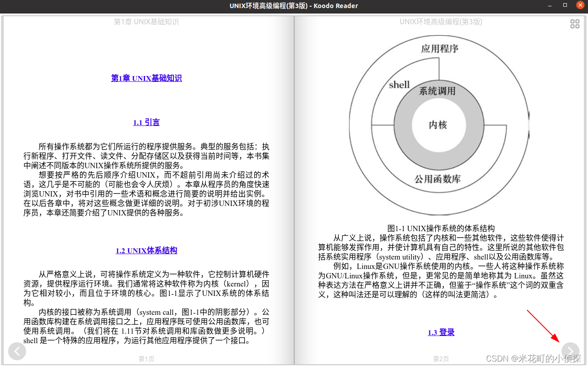Screen dimensions: 588x367
Task: Click the window title 'UNIX环境高级编程(第3版) - Koodo Reader'
Action: click(294, 6)
